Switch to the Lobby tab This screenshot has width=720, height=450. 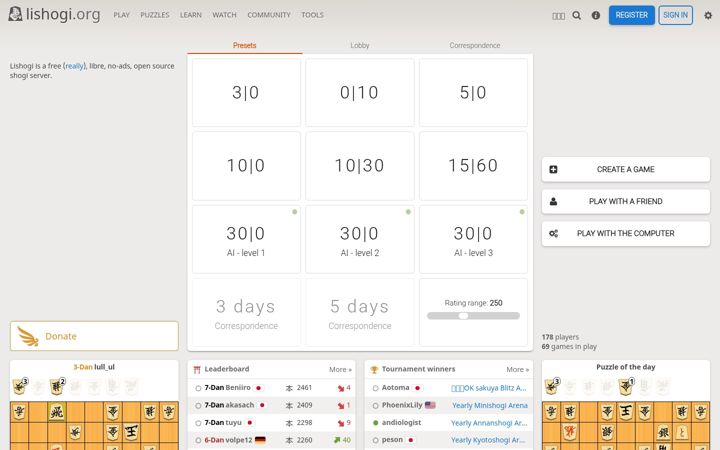tap(360, 45)
